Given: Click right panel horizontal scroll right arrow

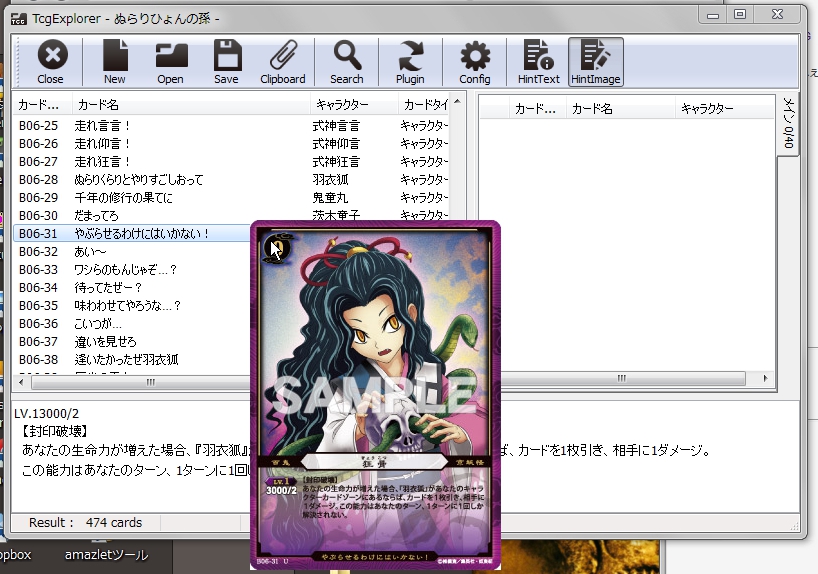Looking at the screenshot, I should [765, 378].
